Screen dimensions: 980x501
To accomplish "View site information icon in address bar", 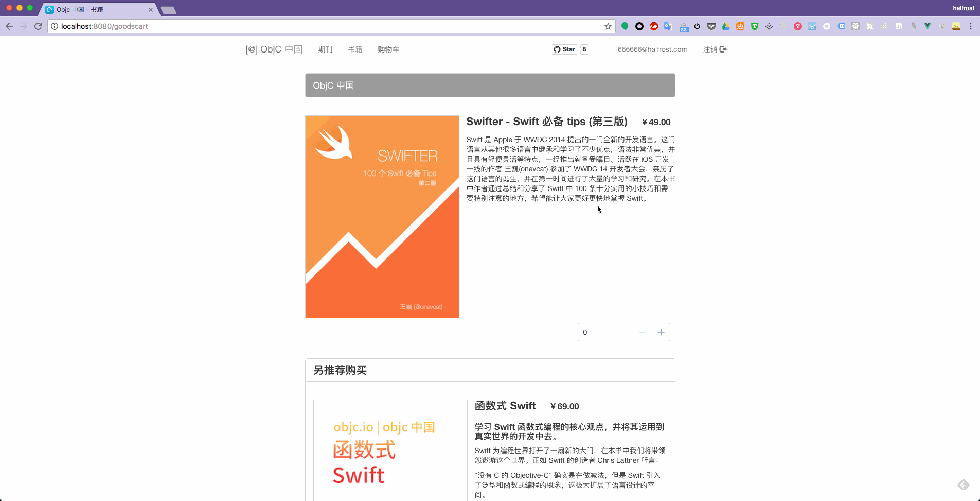I will point(55,26).
